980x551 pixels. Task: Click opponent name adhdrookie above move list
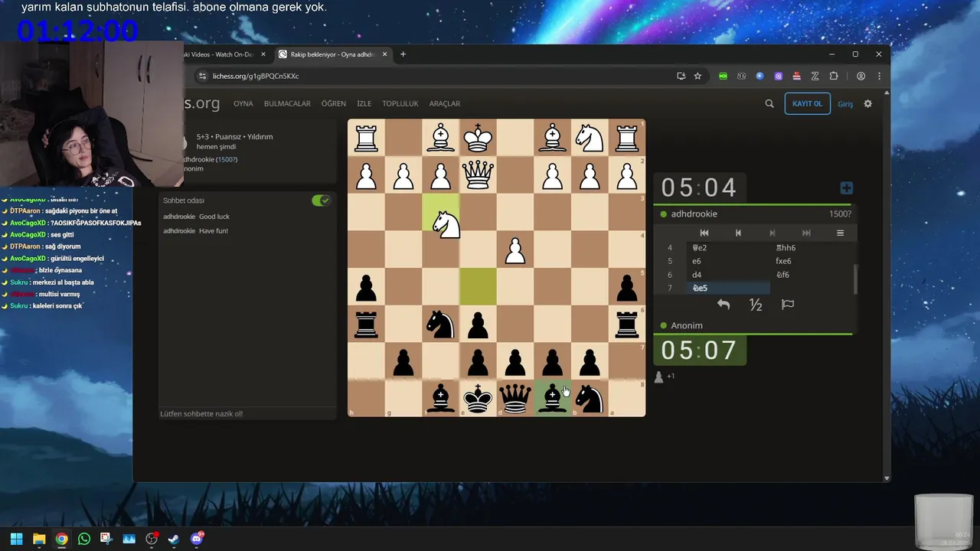coord(694,214)
